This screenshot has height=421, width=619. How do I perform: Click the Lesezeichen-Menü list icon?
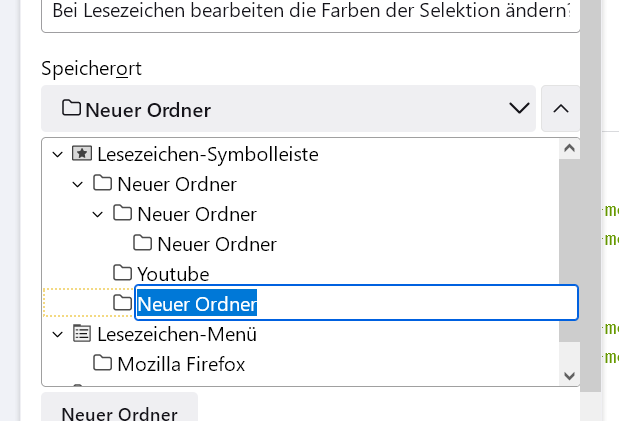82,334
